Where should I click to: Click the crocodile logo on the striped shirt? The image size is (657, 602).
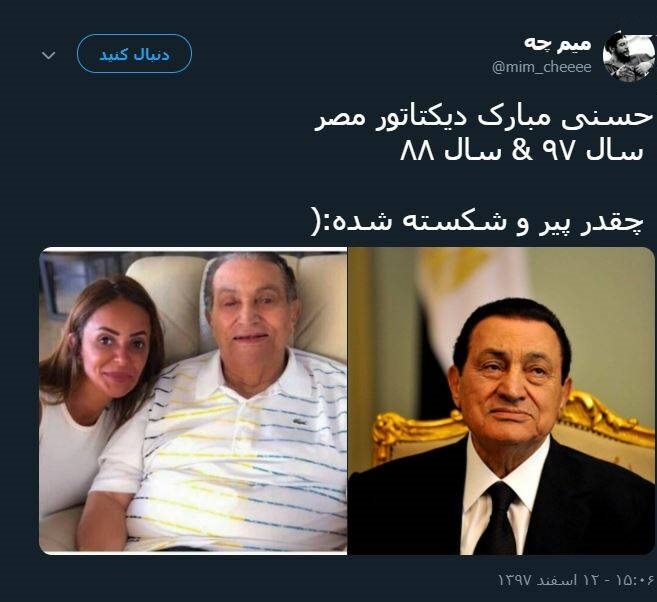tap(298, 419)
